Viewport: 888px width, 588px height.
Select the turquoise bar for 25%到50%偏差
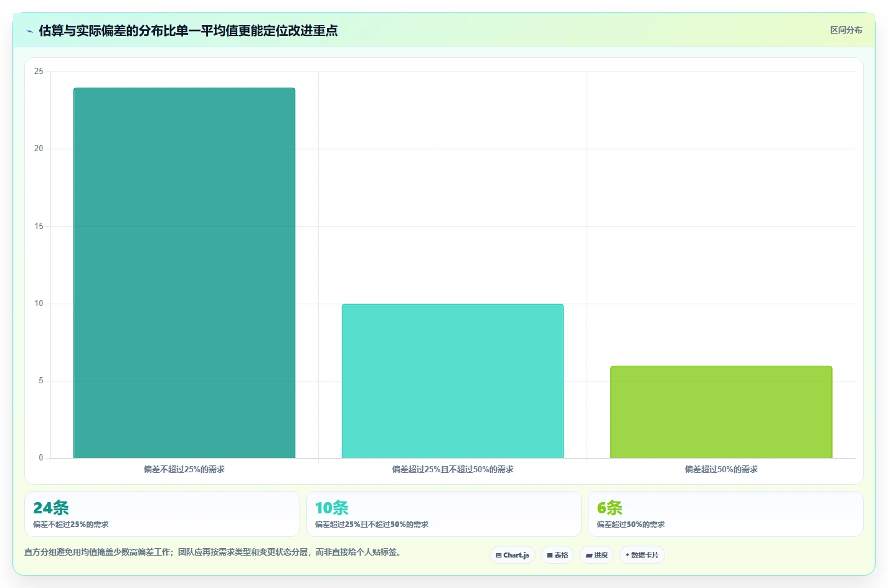pyautogui.click(x=453, y=381)
